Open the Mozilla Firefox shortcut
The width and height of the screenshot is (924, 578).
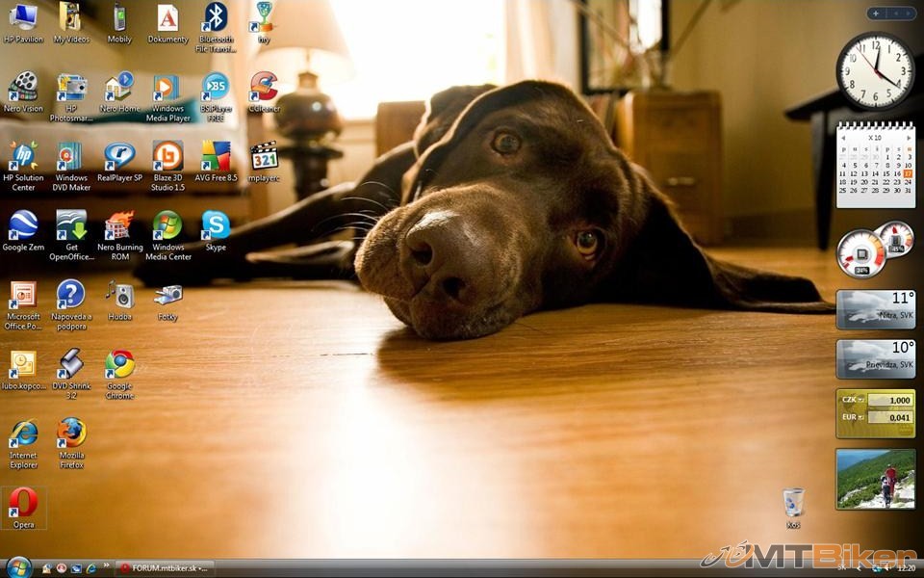pos(71,434)
